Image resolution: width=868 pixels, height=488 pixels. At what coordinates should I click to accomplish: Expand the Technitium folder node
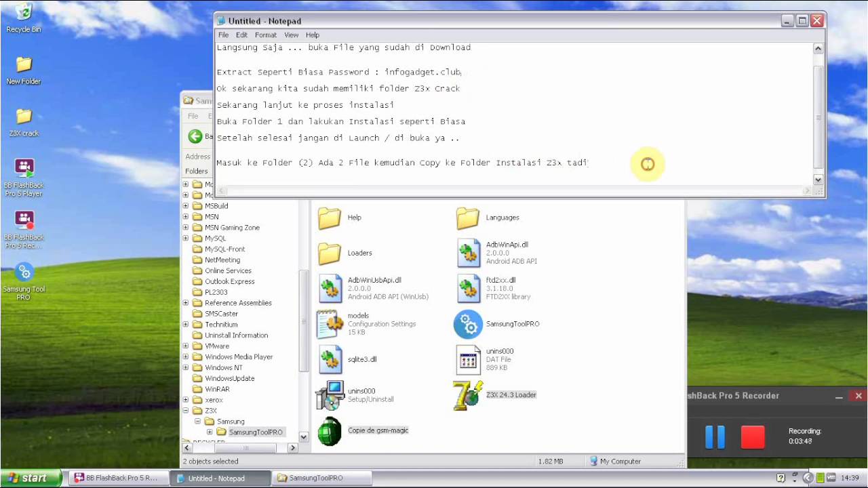[x=186, y=325]
